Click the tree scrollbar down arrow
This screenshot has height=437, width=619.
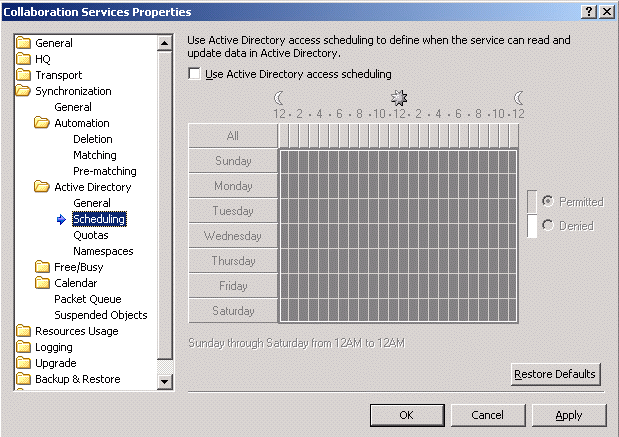click(165, 382)
